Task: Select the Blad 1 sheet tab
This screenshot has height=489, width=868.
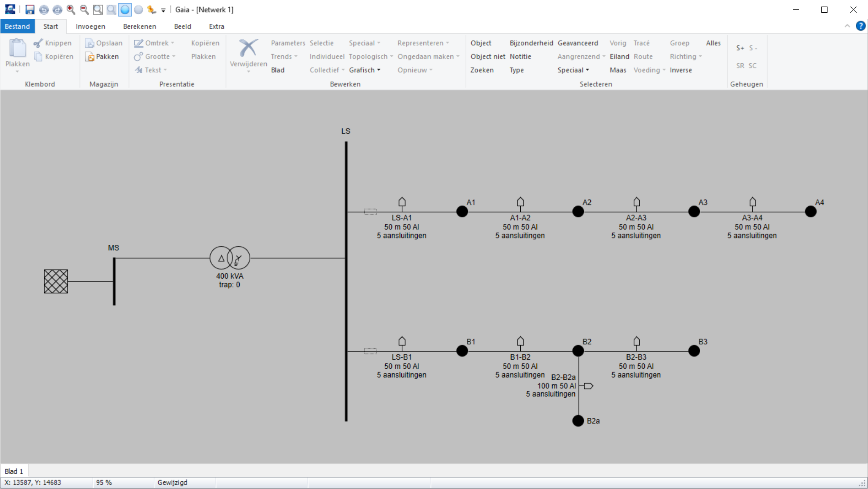Action: point(14,471)
